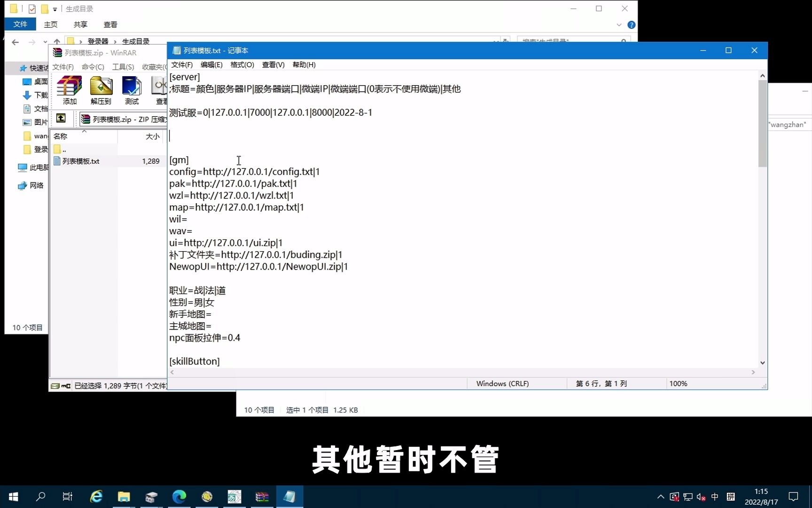Open Microsoft Edge from taskbar
Screen dimensions: 812x508
coord(179,497)
